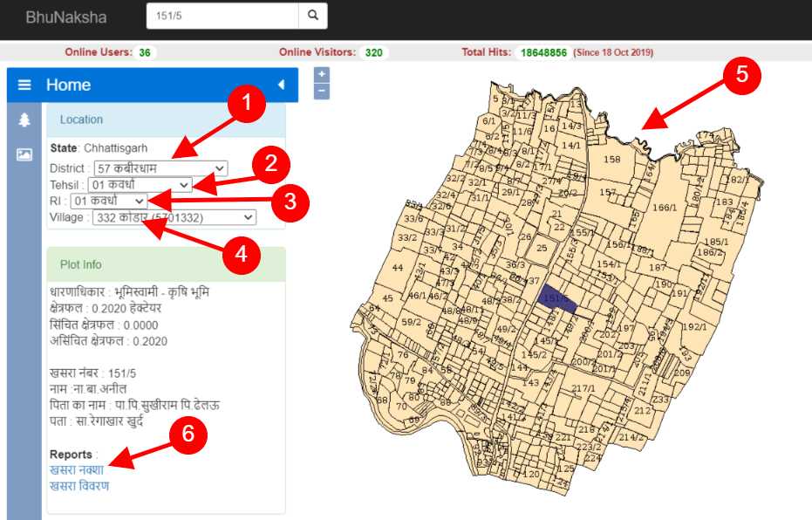Open the RI dropdown
The image size is (812, 520).
(x=109, y=201)
